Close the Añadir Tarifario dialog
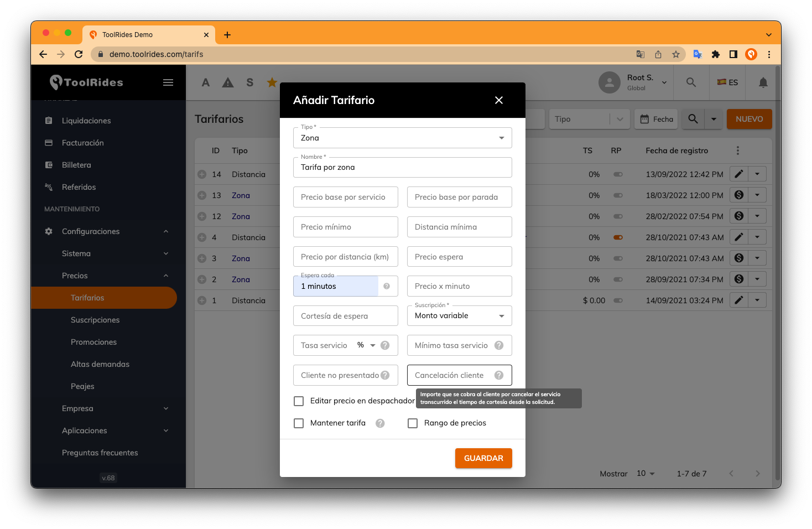Viewport: 812px width, 529px height. 498,100
